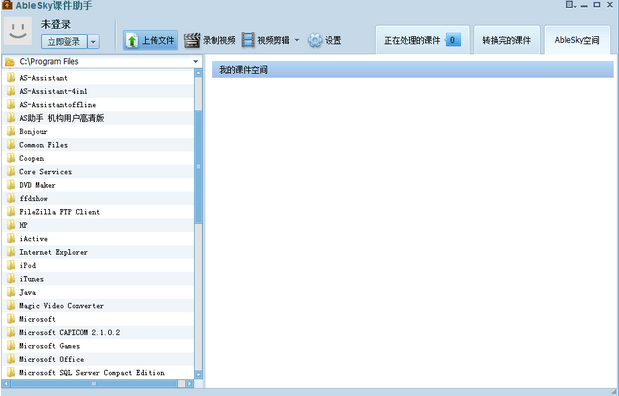The image size is (619, 396).
Task: Click the folder icon beside iTunes
Action: [11, 279]
